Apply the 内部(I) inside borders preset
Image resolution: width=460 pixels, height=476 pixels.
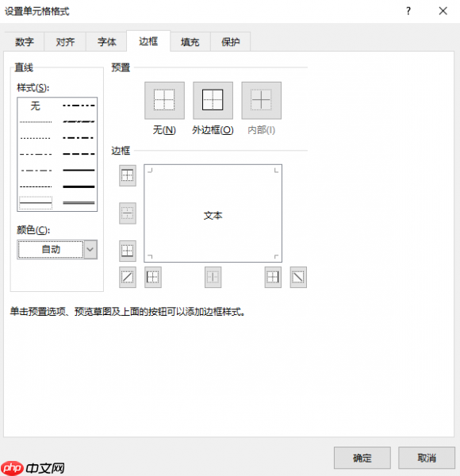pyautogui.click(x=261, y=100)
